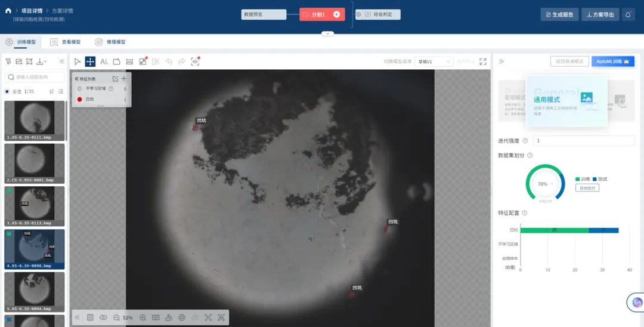Activate the move/pan tool
This screenshot has width=644, height=327.
pos(90,61)
